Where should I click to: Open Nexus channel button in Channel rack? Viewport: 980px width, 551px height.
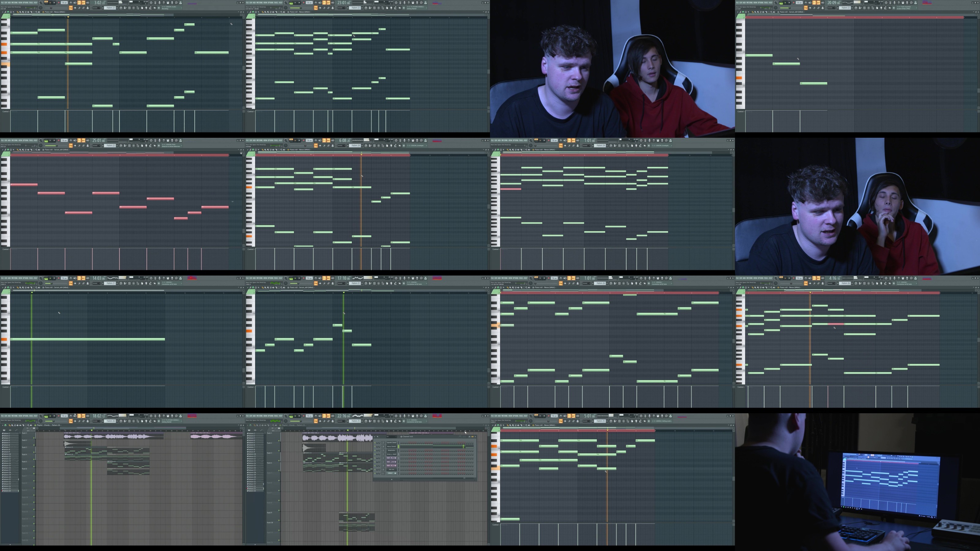tap(392, 447)
